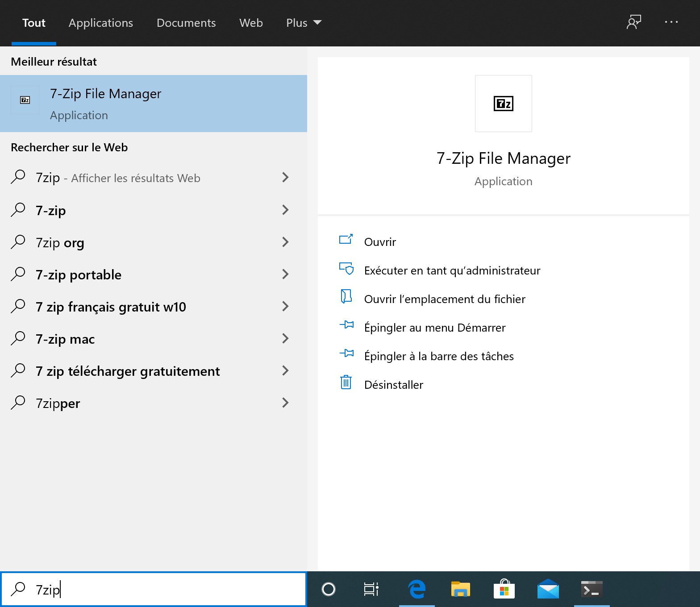The width and height of the screenshot is (700, 607).
Task: Click the Task View icon
Action: pyautogui.click(x=371, y=589)
